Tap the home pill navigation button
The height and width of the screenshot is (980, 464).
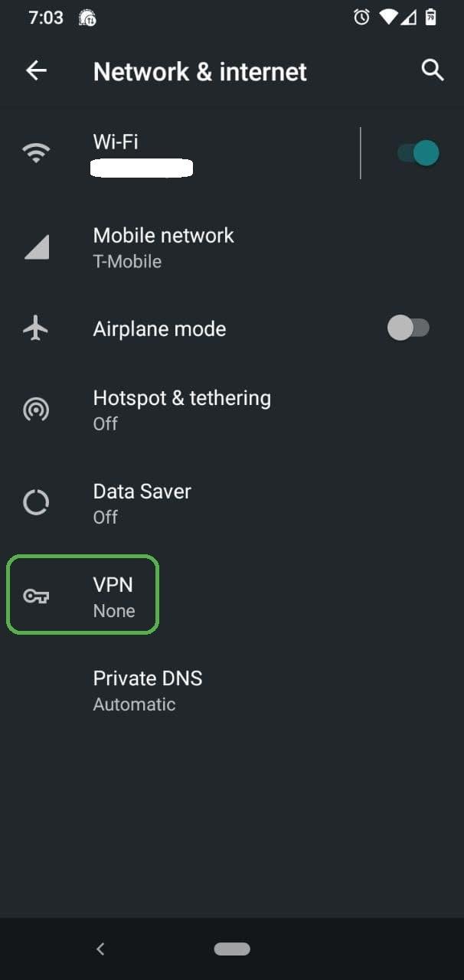tap(232, 949)
